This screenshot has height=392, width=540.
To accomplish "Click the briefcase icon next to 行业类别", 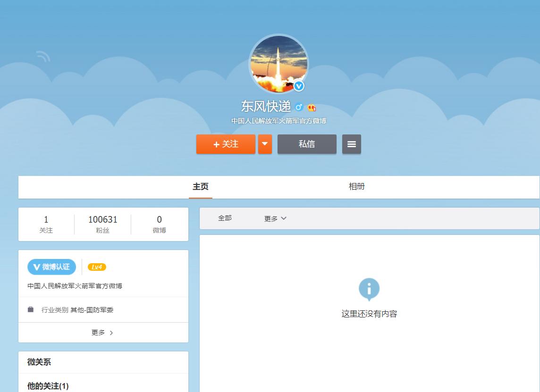I will coord(31,309).
